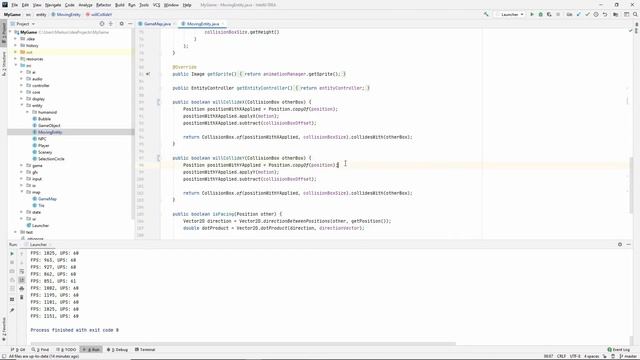
Task: Open the File menu
Action: [x=14, y=5]
